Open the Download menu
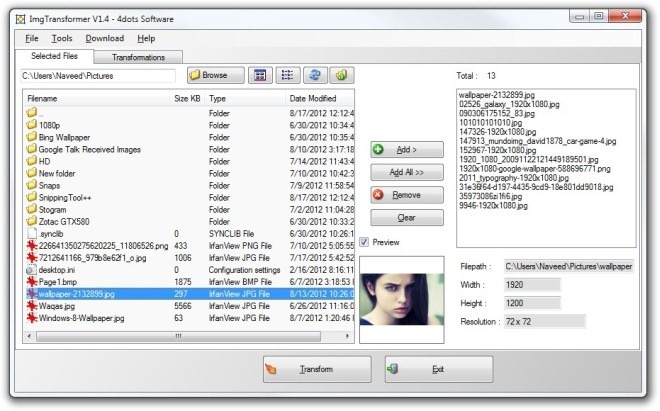 coord(105,38)
